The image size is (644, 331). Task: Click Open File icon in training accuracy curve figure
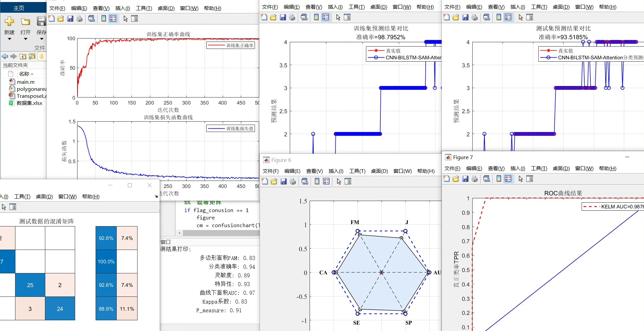tap(60, 19)
